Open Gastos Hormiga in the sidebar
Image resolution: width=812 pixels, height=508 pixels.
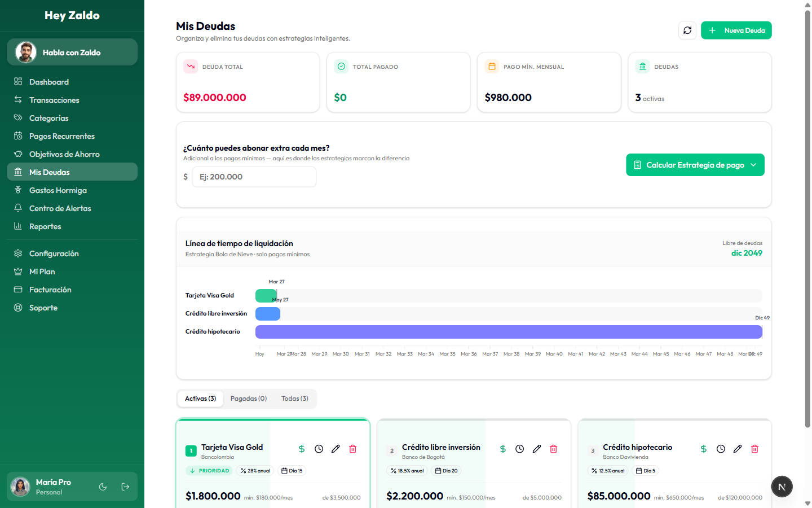(x=58, y=190)
